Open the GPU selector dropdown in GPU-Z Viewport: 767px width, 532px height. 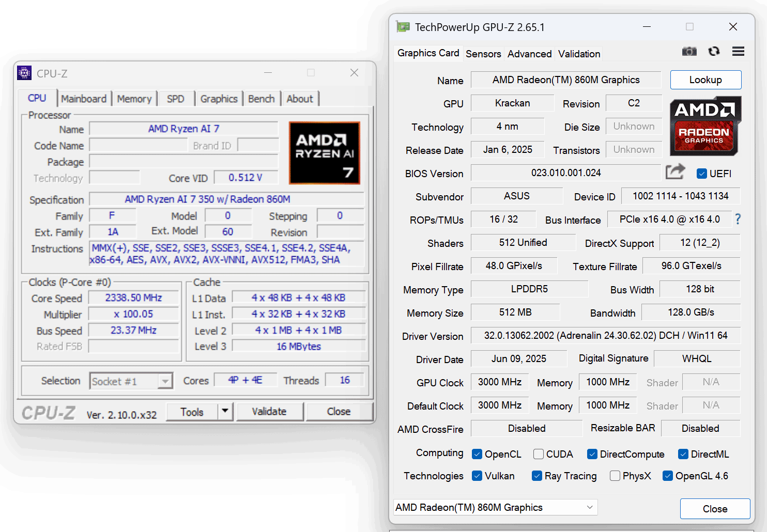(x=495, y=507)
